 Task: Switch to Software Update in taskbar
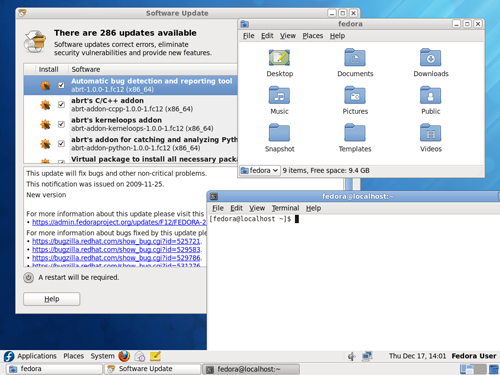(x=153, y=369)
